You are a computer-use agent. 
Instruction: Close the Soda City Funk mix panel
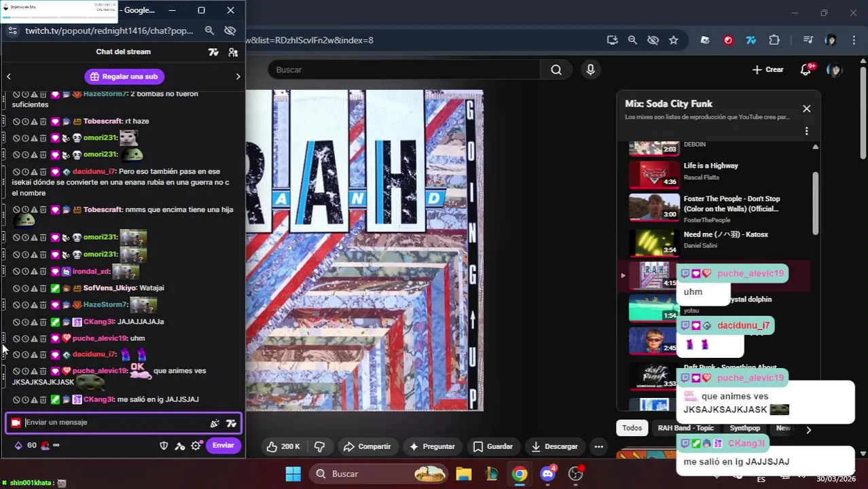click(806, 109)
